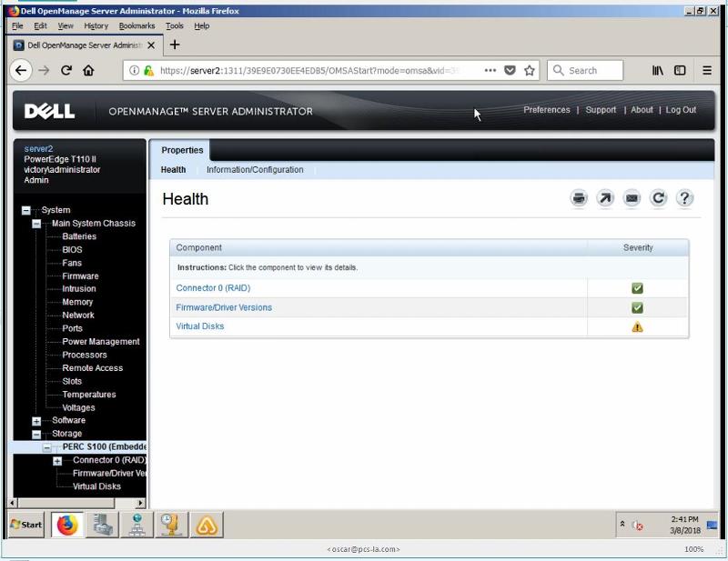The width and height of the screenshot is (728, 561).
Task: Open the Firefox hamburger menu
Action: pyautogui.click(x=707, y=71)
